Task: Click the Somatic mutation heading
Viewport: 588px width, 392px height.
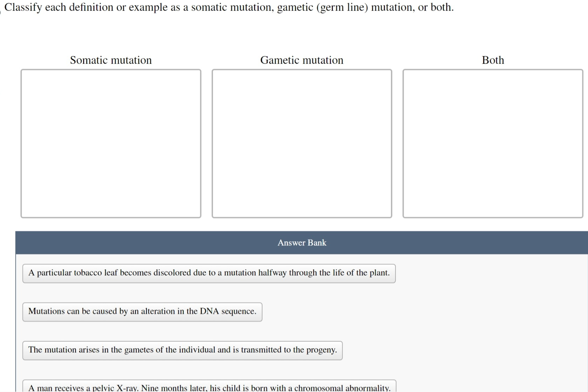Action: pos(111,60)
